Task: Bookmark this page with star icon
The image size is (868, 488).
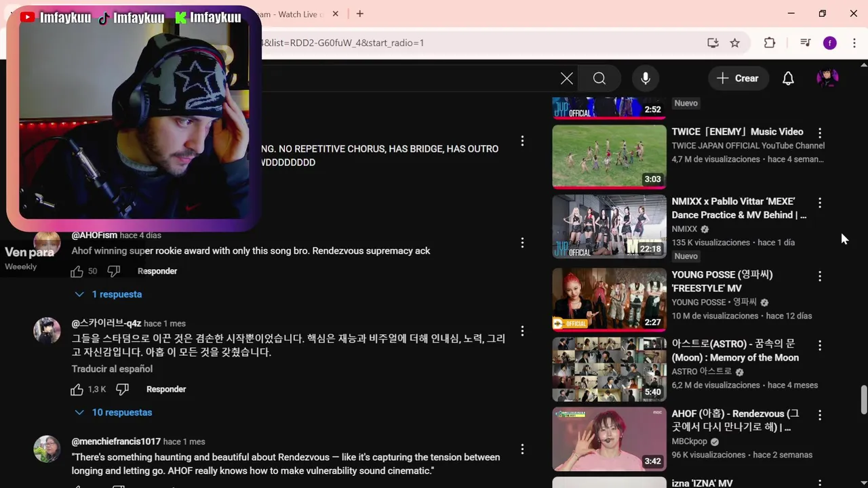Action: 735,43
